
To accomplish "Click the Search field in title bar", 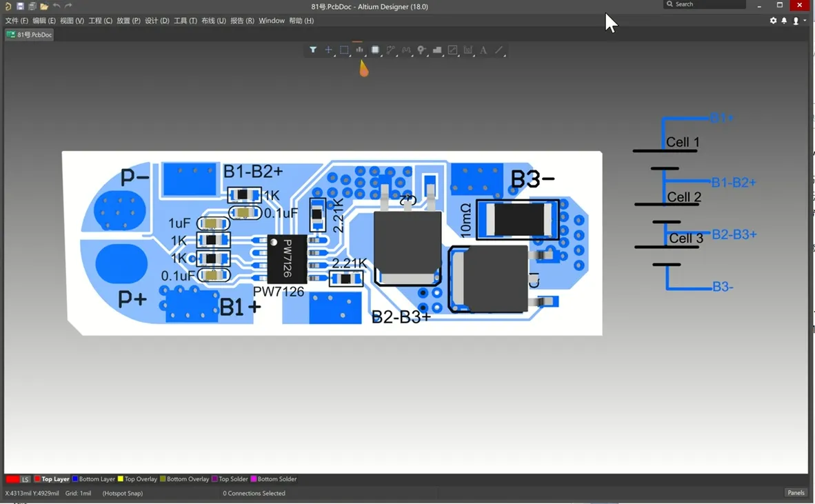I will click(x=704, y=4).
